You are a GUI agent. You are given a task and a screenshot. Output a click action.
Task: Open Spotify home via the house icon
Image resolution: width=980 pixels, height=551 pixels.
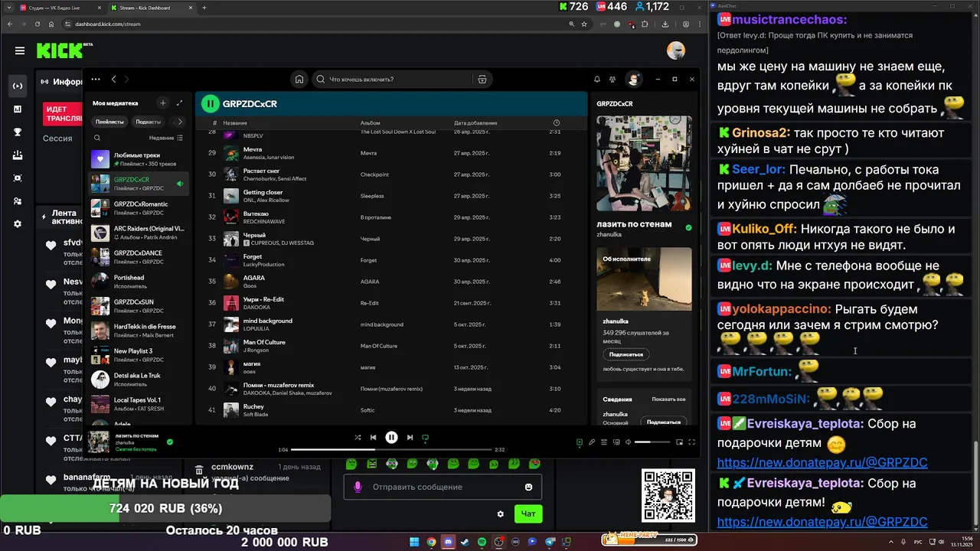click(299, 79)
